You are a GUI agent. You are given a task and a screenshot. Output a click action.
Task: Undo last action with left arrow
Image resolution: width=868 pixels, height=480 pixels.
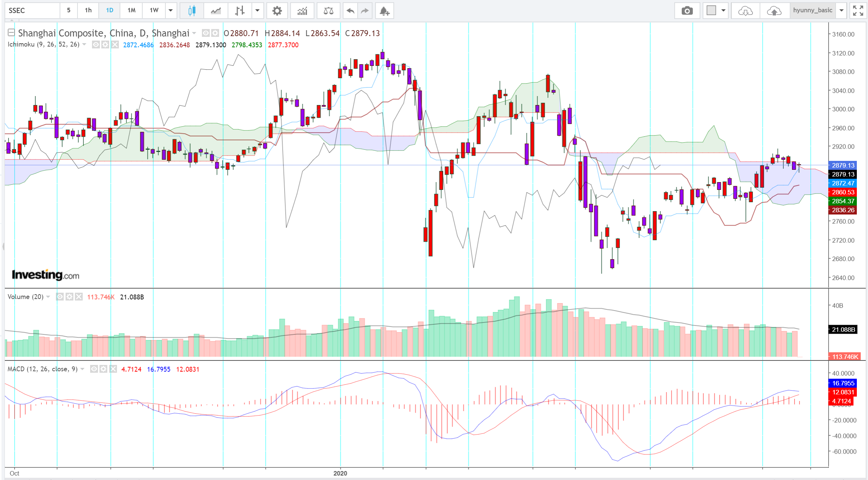[x=350, y=11]
